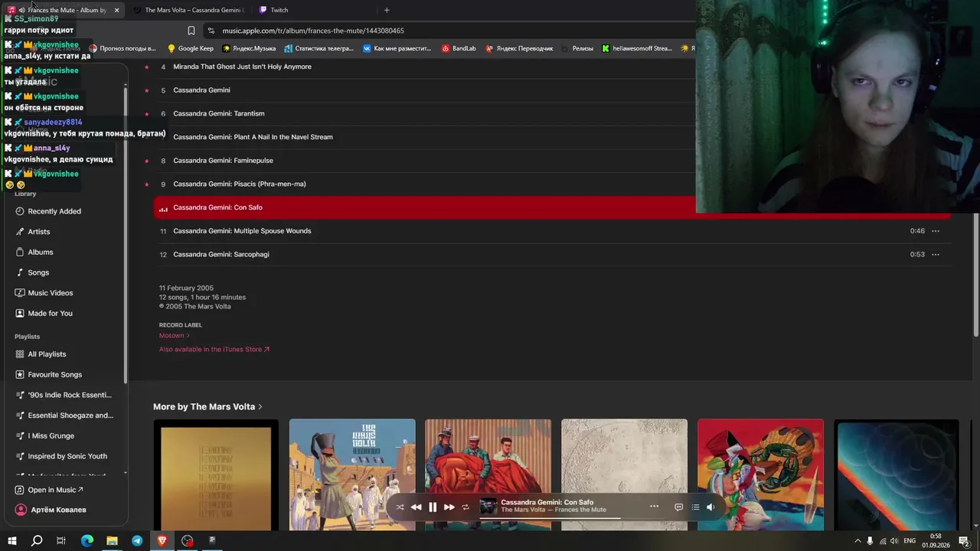Play Cassandra Gemini: Sarcophagi

[221, 254]
